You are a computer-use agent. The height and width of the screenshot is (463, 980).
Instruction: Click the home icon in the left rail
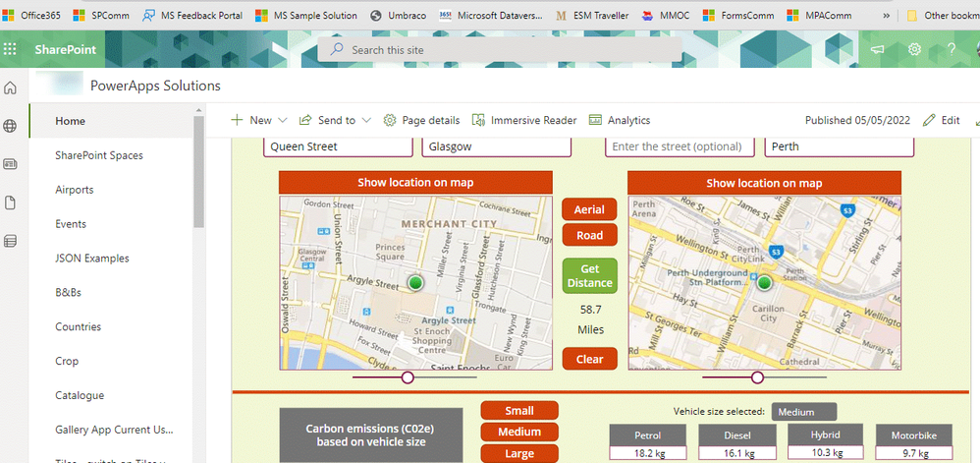coord(10,88)
